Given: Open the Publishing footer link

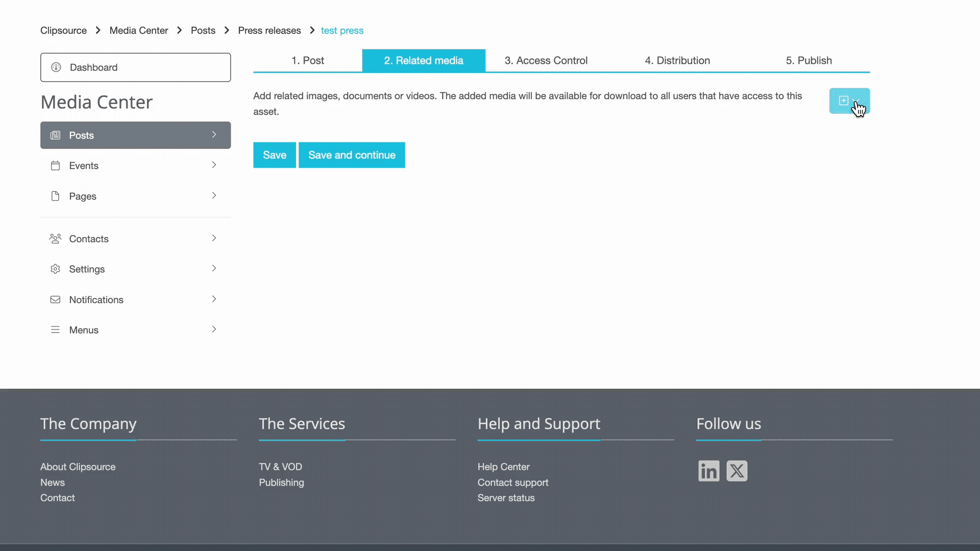Looking at the screenshot, I should 281,483.
